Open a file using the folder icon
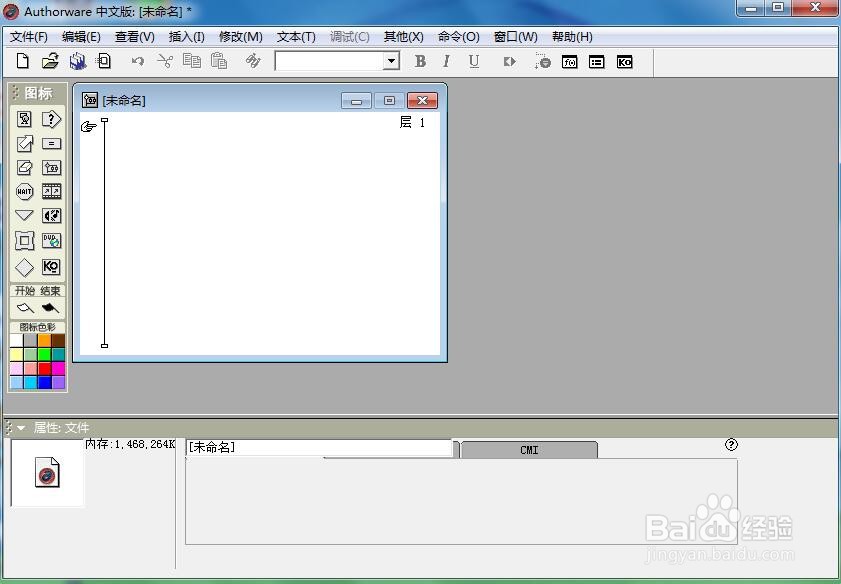 pyautogui.click(x=50, y=61)
